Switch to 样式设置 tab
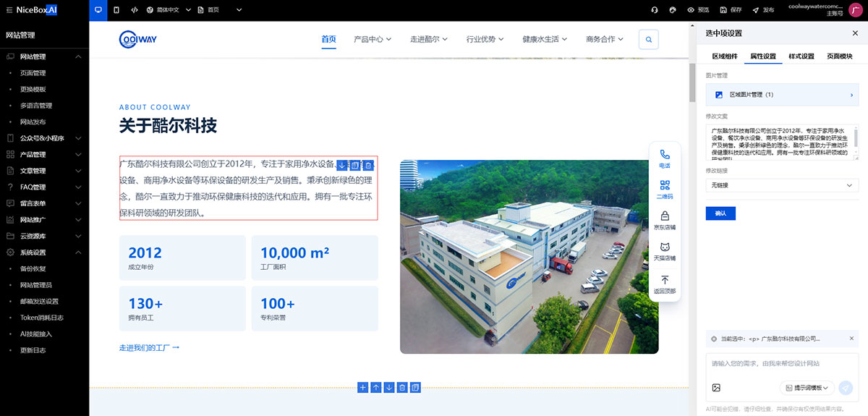Image resolution: width=868 pixels, height=416 pixels. pyautogui.click(x=801, y=56)
